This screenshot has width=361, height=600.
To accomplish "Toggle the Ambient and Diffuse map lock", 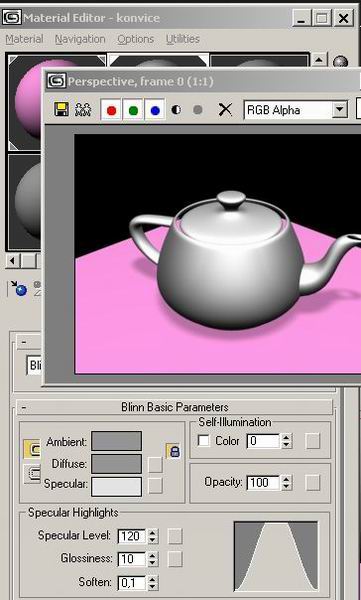I will 173,451.
